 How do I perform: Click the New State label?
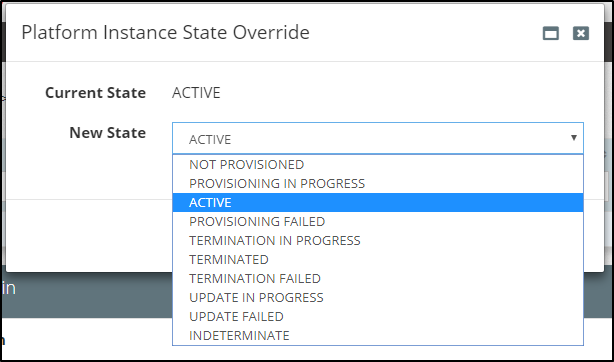[x=107, y=133]
